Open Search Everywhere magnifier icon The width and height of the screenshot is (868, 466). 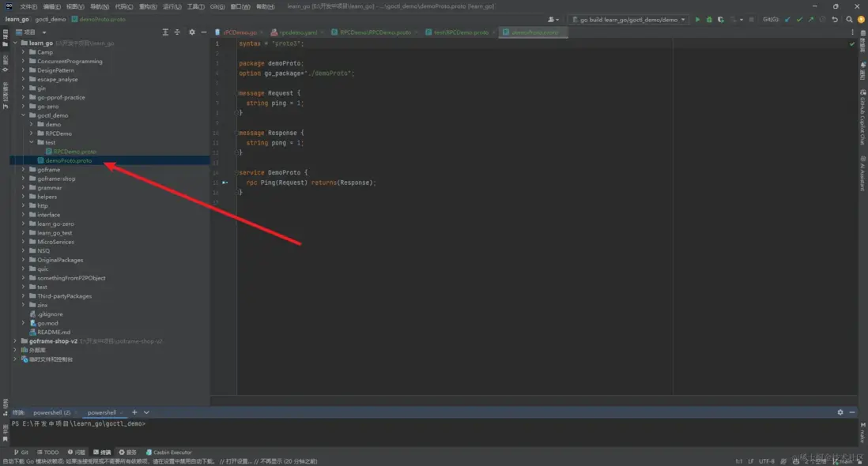(x=849, y=20)
